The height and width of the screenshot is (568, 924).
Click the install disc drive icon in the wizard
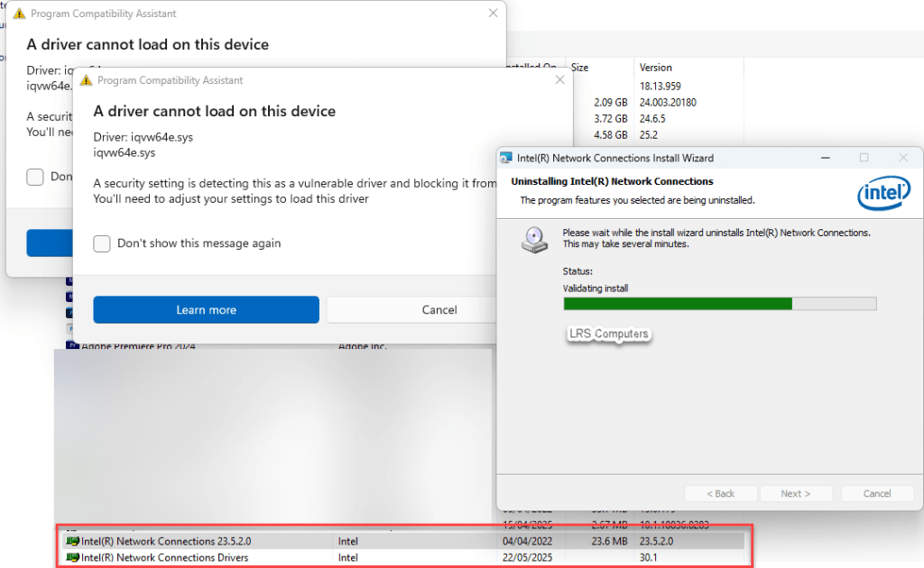(535, 239)
